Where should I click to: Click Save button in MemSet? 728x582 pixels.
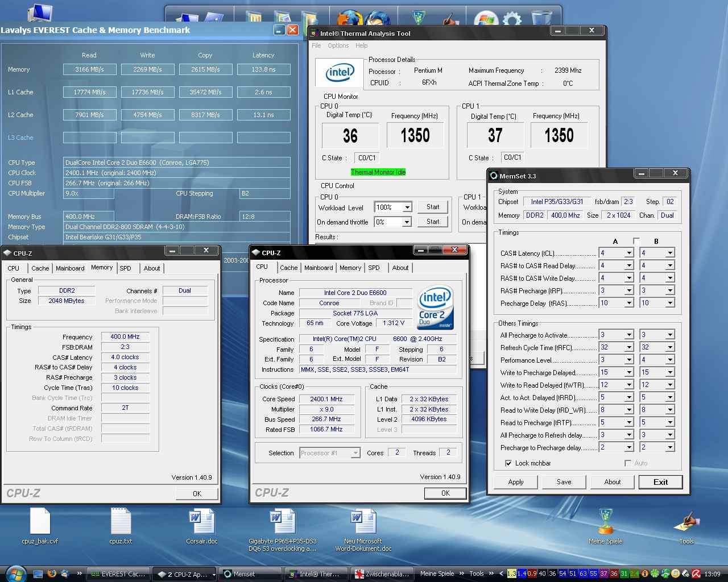point(564,482)
